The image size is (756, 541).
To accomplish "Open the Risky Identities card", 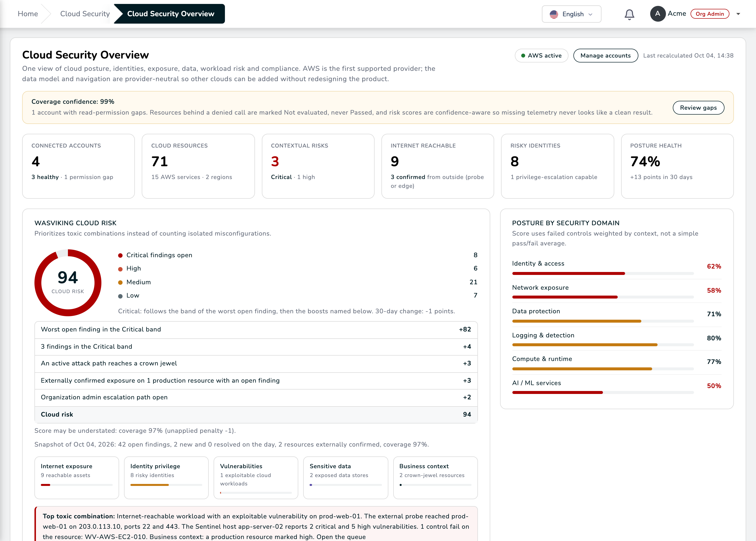I will 557,166.
